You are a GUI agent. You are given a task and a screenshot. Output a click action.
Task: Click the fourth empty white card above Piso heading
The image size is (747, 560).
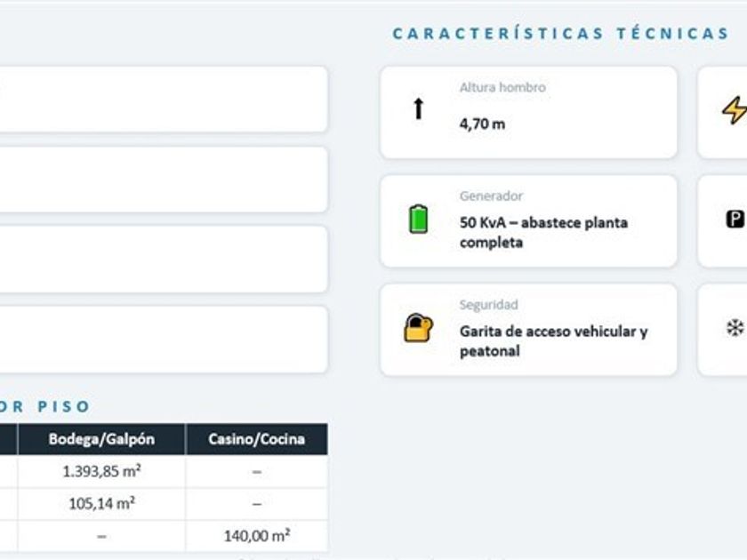164,340
